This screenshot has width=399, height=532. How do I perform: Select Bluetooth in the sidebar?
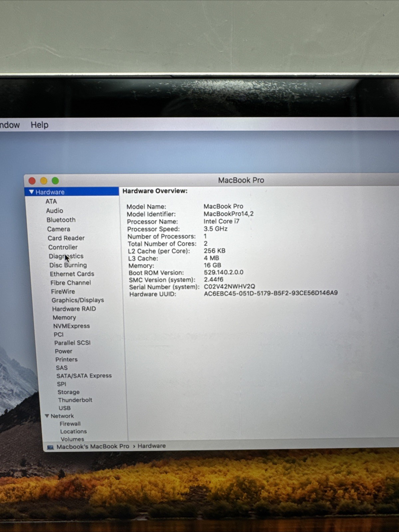(61, 220)
